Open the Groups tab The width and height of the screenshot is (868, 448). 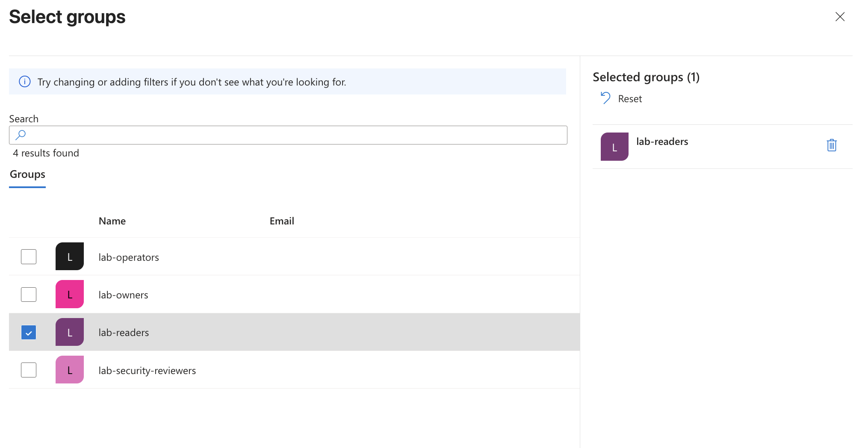tap(27, 174)
